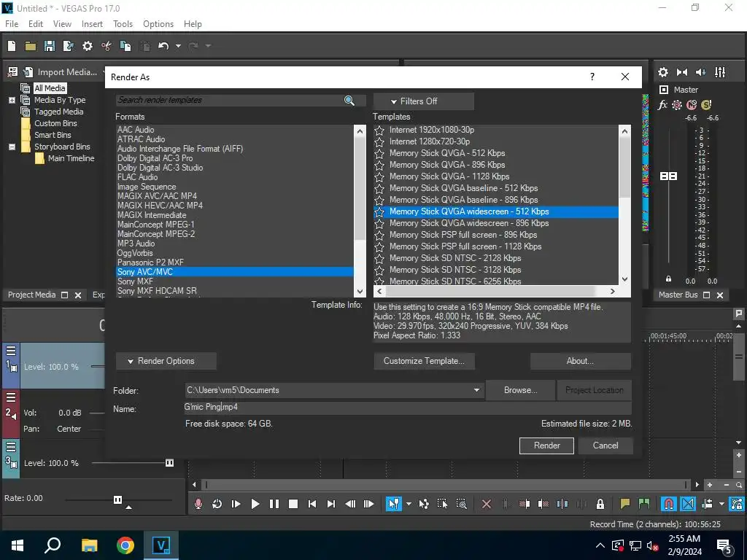Toggle Solo on Master bus

(x=706, y=105)
